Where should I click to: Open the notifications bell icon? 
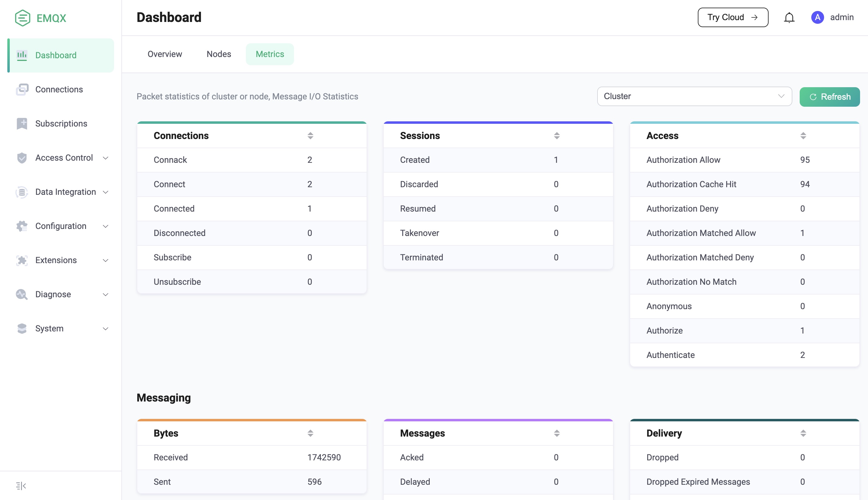point(789,17)
